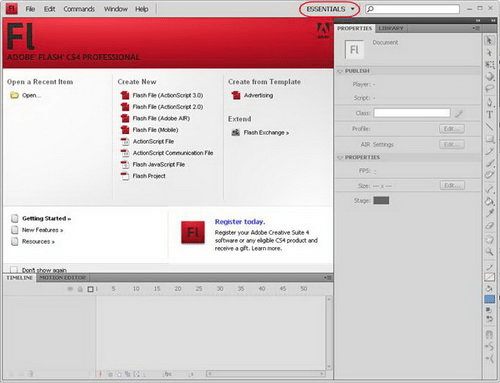500x383 pixels.
Task: Click the Straighten option icon in tools
Action: (489, 359)
